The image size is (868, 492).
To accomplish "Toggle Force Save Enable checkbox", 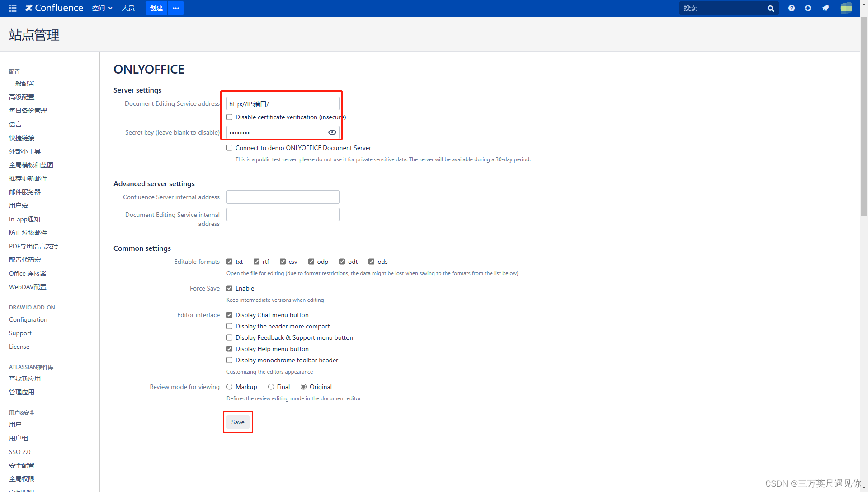I will pos(230,288).
